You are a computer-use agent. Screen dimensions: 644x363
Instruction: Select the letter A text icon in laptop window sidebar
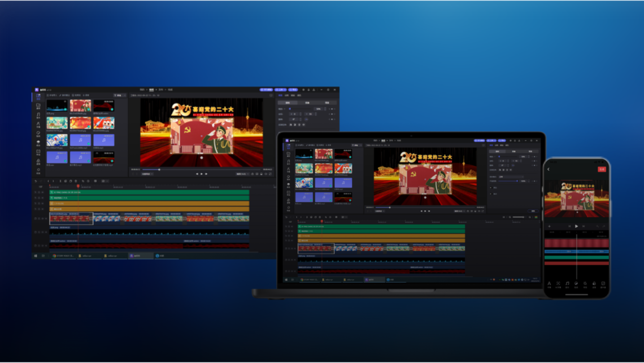click(x=288, y=169)
